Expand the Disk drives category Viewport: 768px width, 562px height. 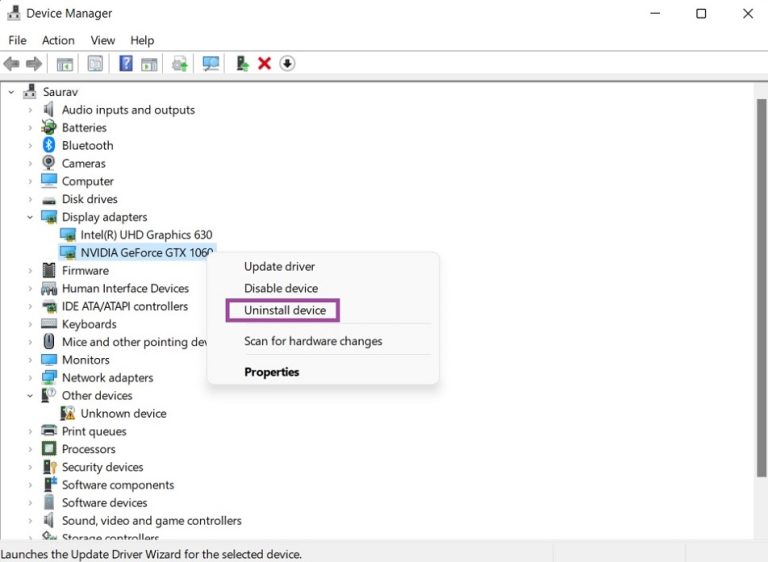click(30, 199)
